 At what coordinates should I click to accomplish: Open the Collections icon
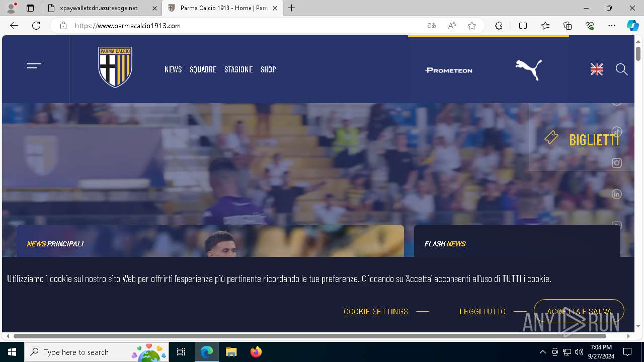[568, 26]
